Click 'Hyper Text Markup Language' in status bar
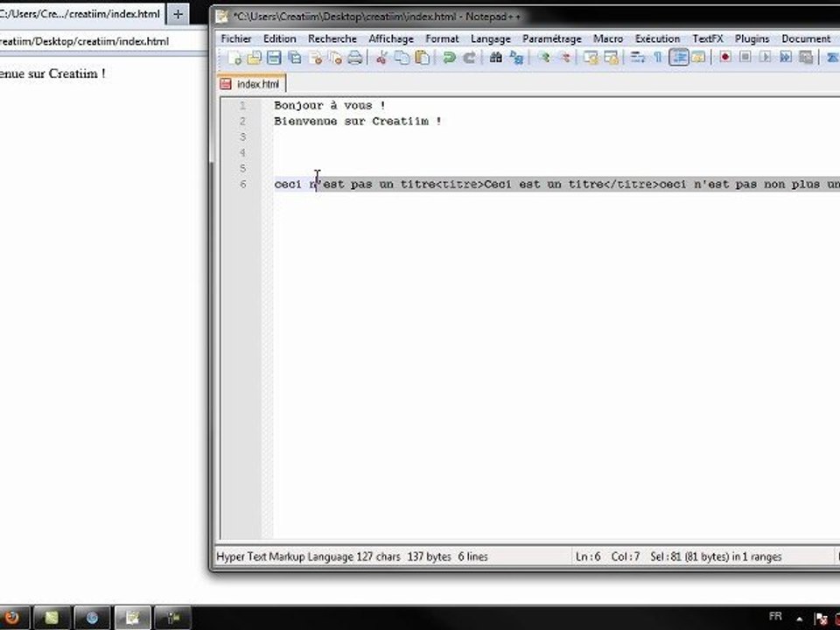 pyautogui.click(x=284, y=556)
